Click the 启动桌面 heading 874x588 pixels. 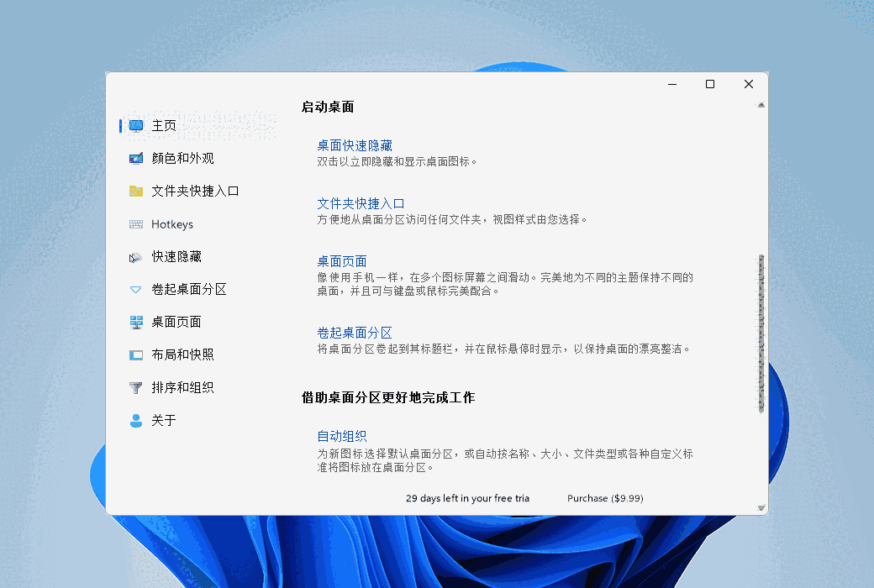click(x=328, y=107)
